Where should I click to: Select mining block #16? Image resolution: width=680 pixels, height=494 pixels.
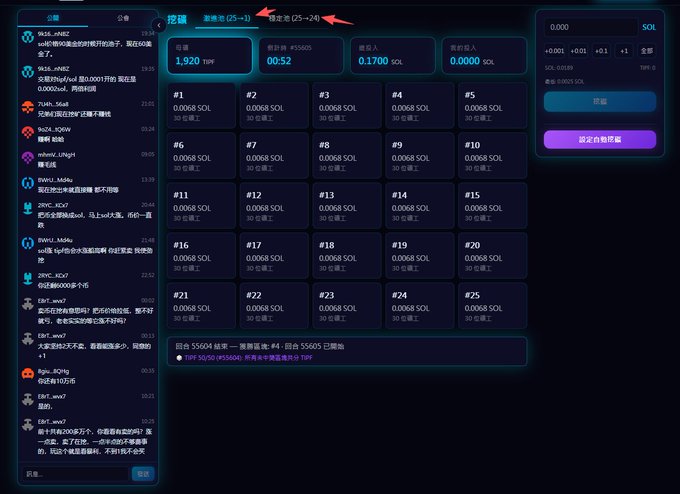tap(202, 256)
